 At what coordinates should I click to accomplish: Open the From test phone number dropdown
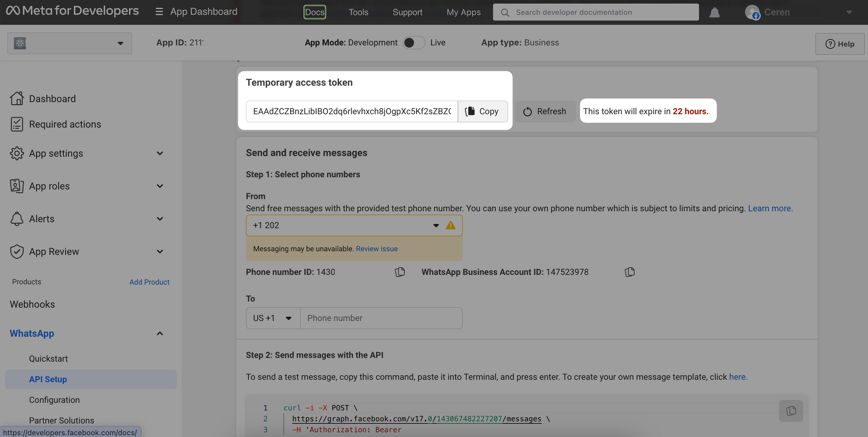pyautogui.click(x=435, y=225)
